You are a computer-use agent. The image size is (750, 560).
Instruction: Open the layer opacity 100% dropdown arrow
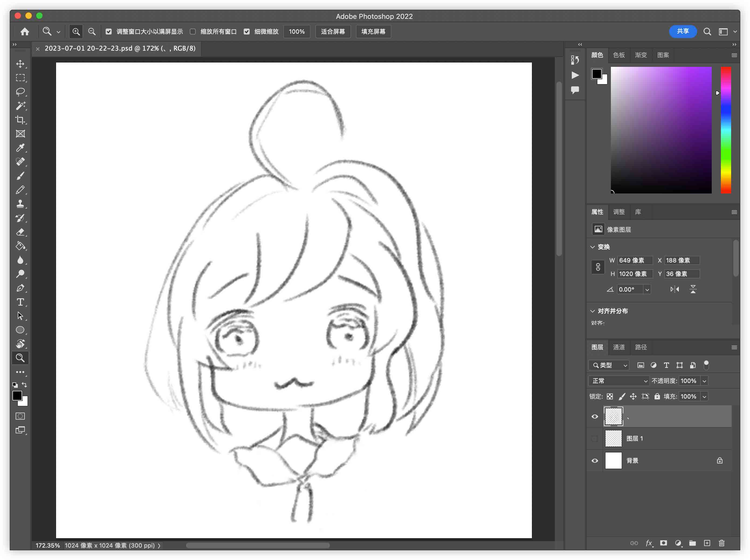pos(704,381)
